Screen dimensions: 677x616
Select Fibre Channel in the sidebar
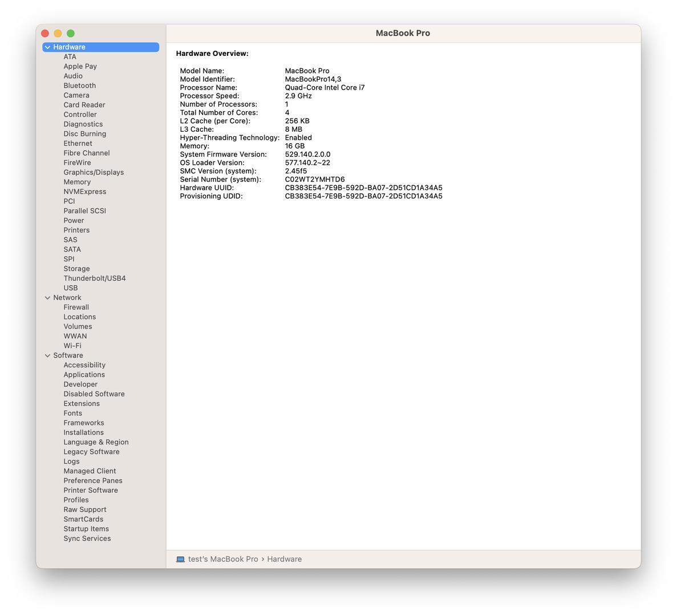tap(86, 153)
